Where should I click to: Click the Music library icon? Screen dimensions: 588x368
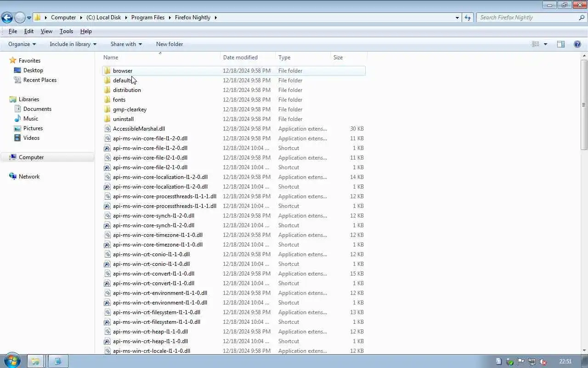tap(17, 119)
